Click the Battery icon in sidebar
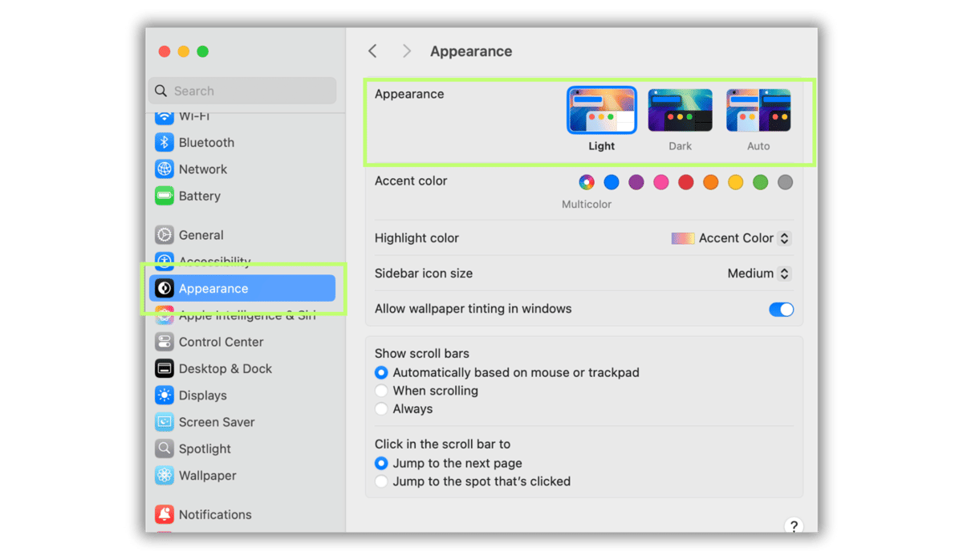963x560 pixels. point(165,196)
